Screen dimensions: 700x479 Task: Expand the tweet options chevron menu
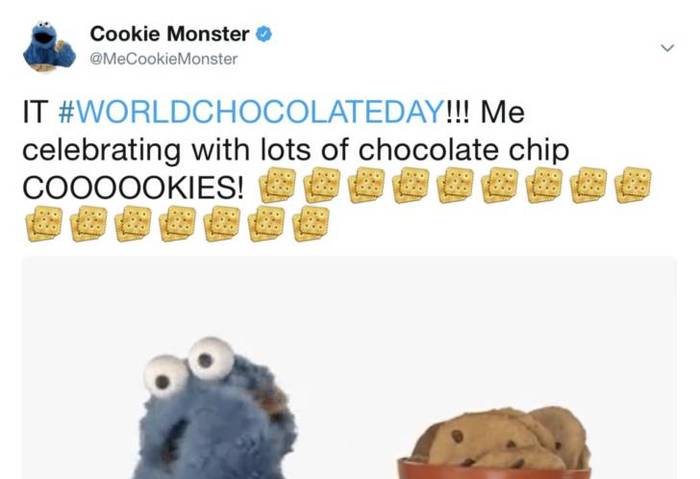coord(667,47)
